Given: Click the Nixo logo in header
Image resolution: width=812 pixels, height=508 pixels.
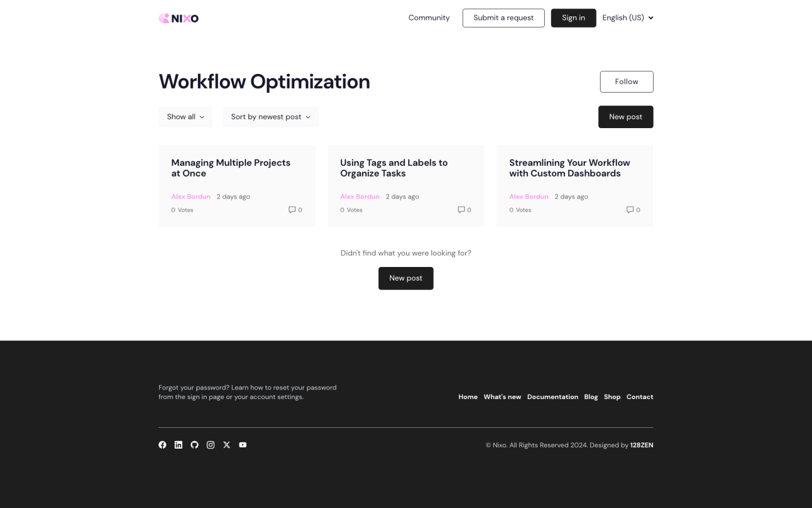Looking at the screenshot, I should (x=179, y=18).
